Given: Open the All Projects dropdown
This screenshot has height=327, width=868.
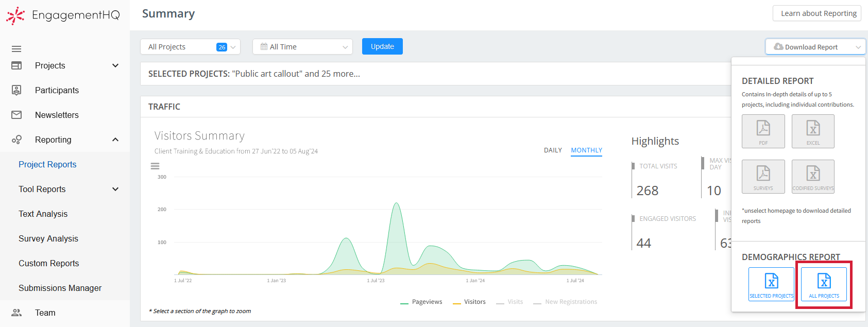Looking at the screenshot, I should click(191, 47).
